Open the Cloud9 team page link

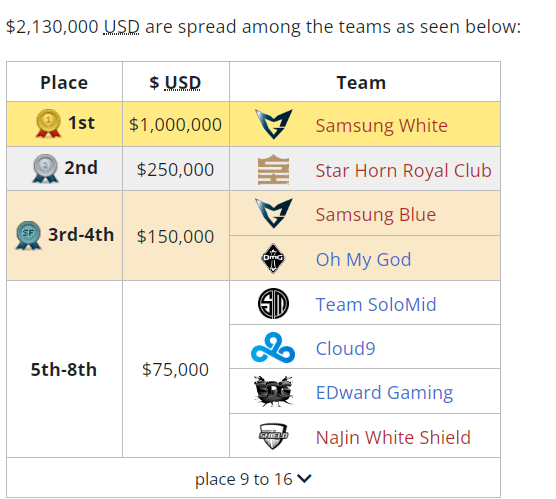pyautogui.click(x=345, y=349)
